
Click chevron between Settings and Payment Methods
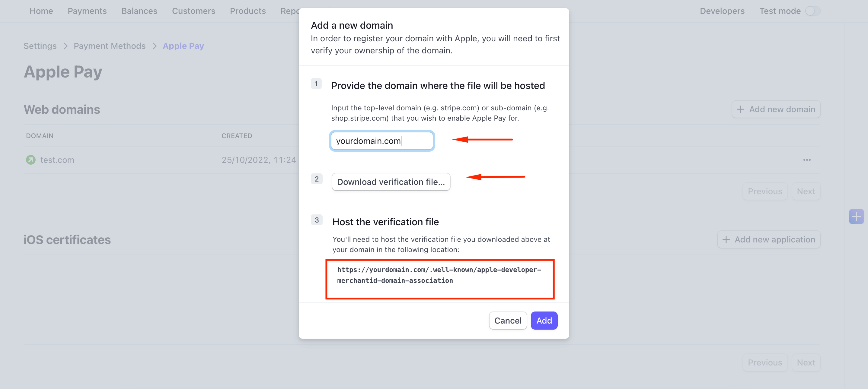coord(65,46)
